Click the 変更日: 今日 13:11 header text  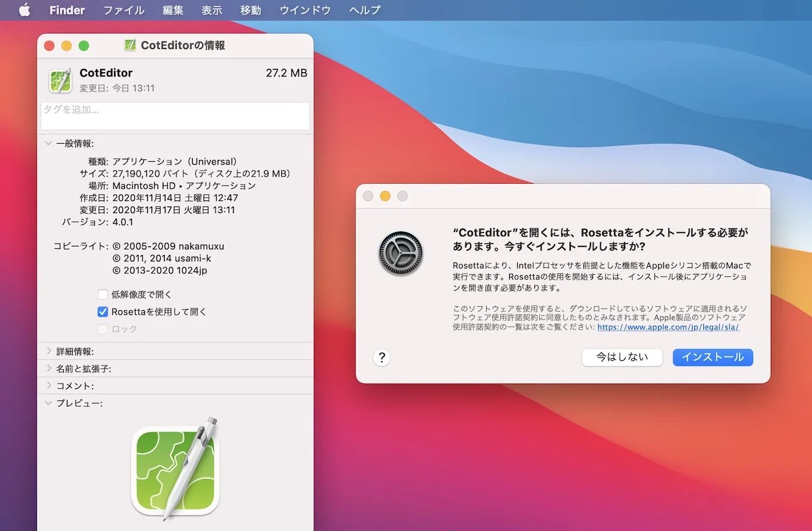coord(117,88)
